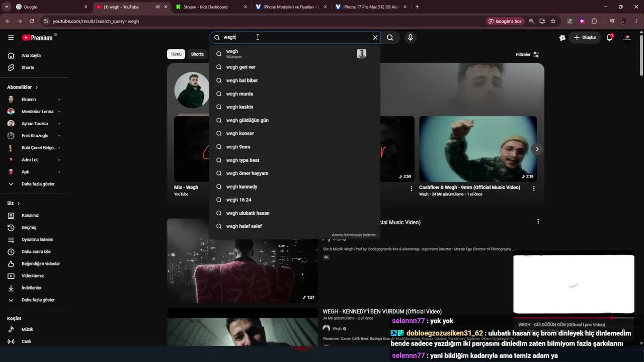The width and height of the screenshot is (644, 362).
Task: Open YouTube notifications bell
Action: click(x=610, y=37)
